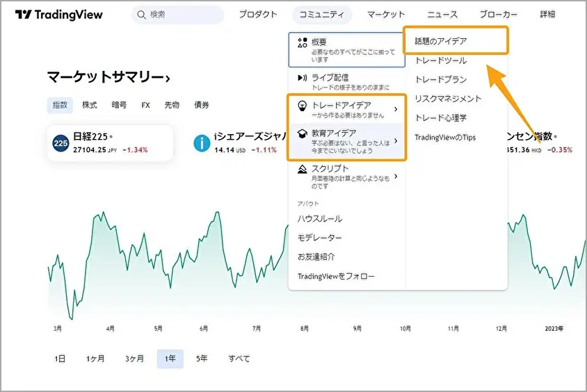Open the 詳細 menu
The height and width of the screenshot is (392, 587).
[547, 15]
